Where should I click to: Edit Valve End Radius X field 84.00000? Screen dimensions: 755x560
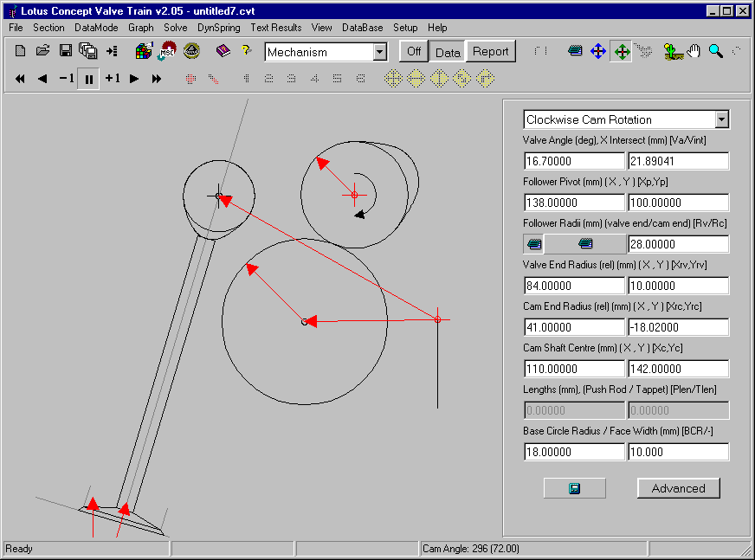574,286
